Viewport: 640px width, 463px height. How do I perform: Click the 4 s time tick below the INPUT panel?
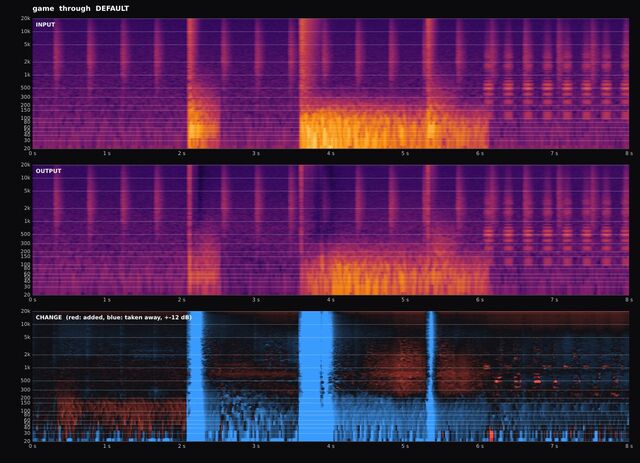(x=331, y=154)
